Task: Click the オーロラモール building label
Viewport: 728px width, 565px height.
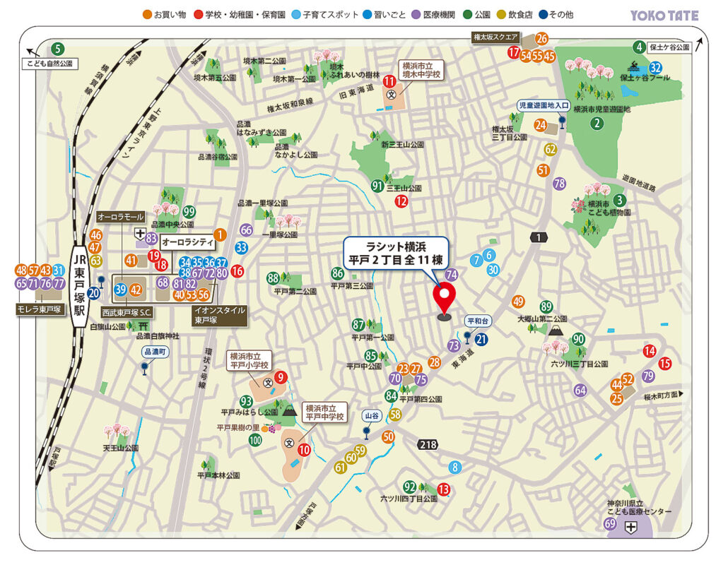Action: coord(120,216)
